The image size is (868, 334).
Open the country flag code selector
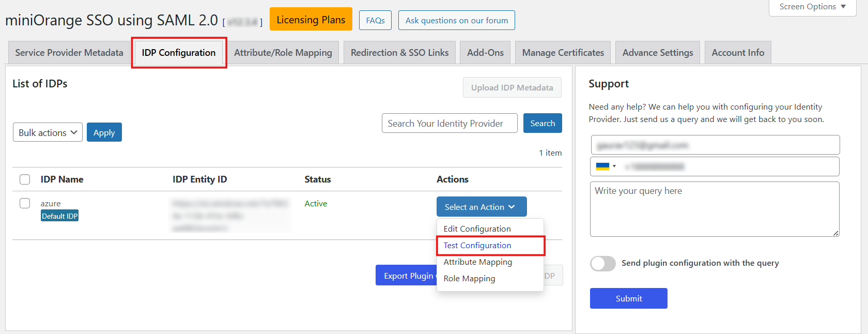(606, 166)
